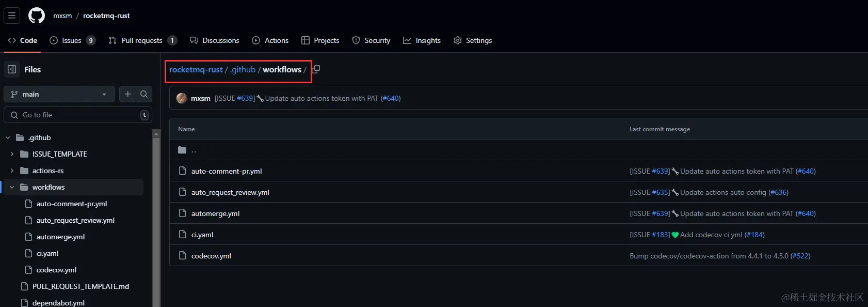The width and height of the screenshot is (868, 307).
Task: Select ISSUE_TEMPLATE folder in file tree
Action: tap(59, 154)
